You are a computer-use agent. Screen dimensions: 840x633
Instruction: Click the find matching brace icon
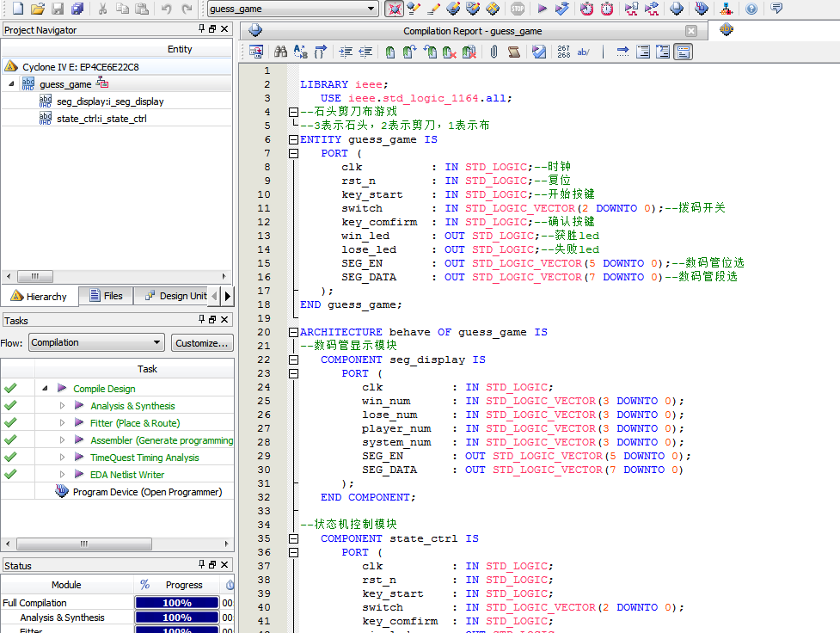click(320, 52)
